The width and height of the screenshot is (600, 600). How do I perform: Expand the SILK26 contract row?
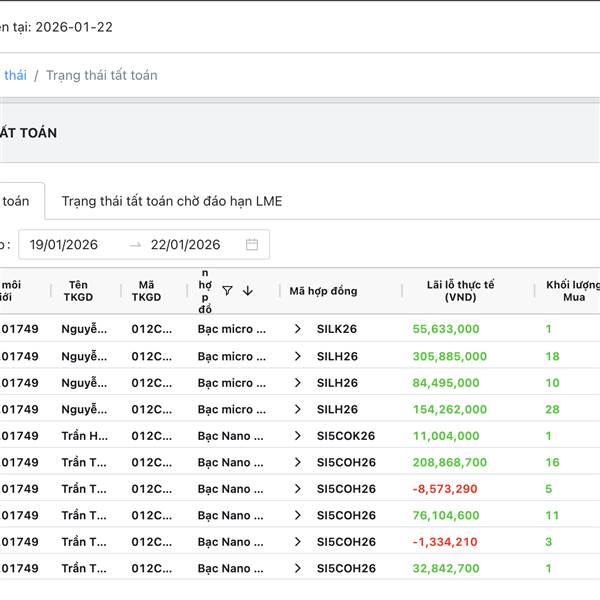coord(297,329)
